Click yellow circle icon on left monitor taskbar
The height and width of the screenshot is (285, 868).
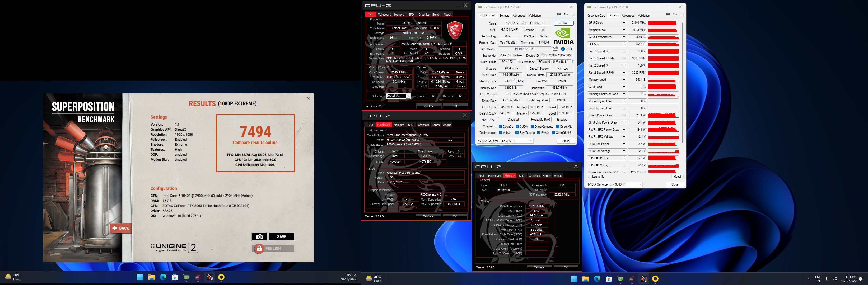(x=221, y=277)
